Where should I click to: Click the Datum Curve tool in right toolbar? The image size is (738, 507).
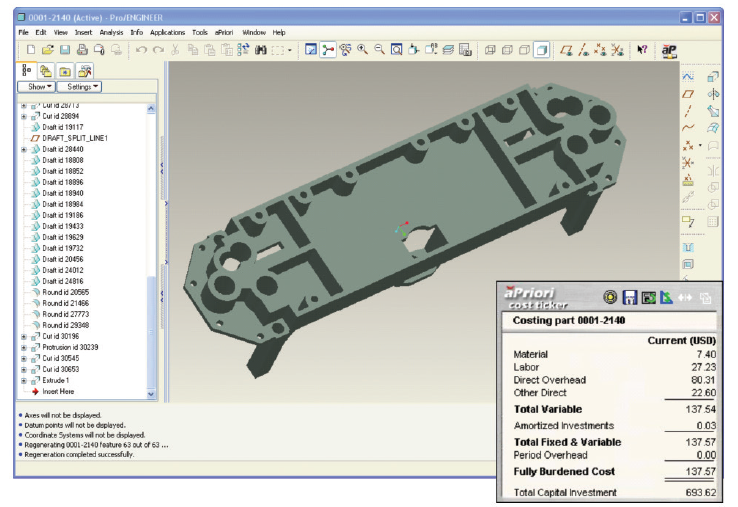(x=688, y=128)
